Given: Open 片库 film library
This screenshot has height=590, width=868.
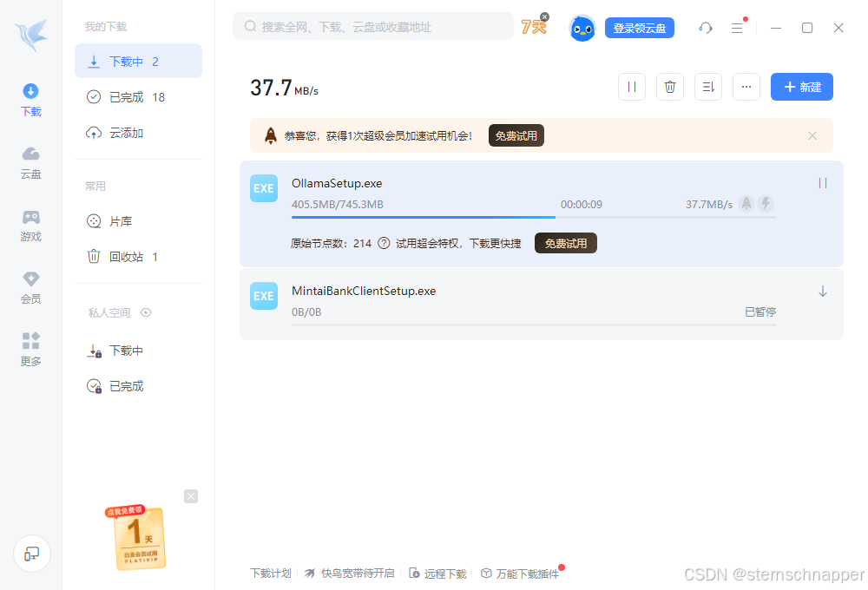Looking at the screenshot, I should point(138,221).
